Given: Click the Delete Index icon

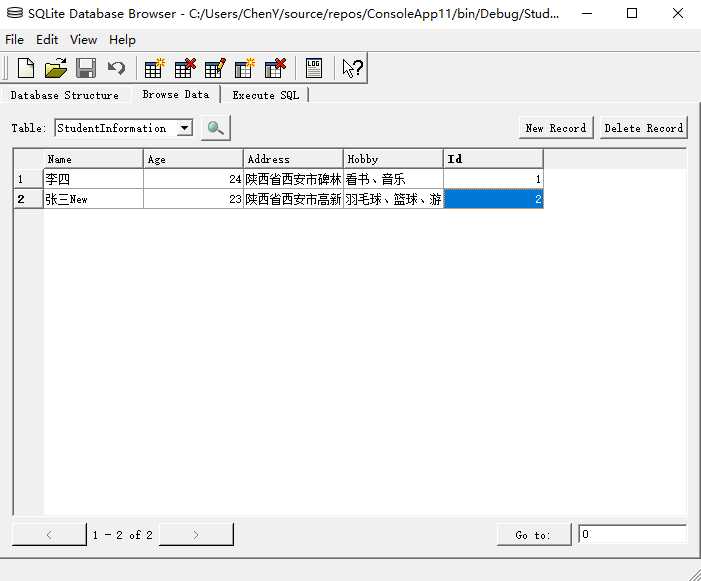Looking at the screenshot, I should [x=275, y=68].
